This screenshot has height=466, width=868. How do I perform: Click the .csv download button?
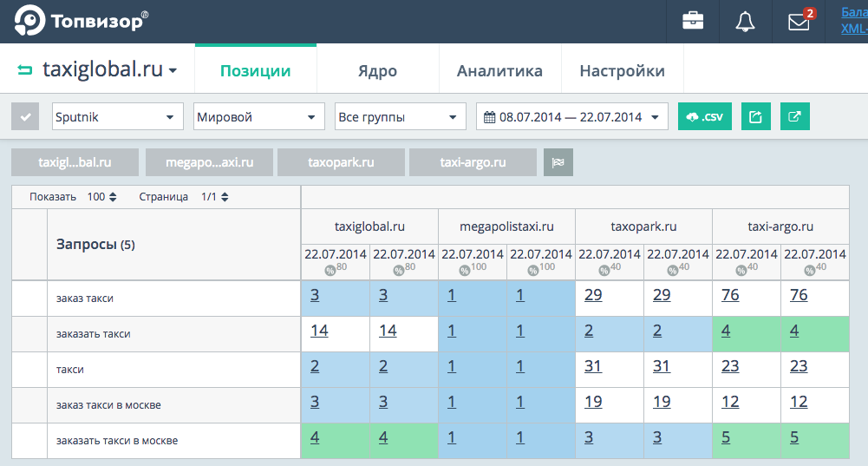click(x=705, y=116)
